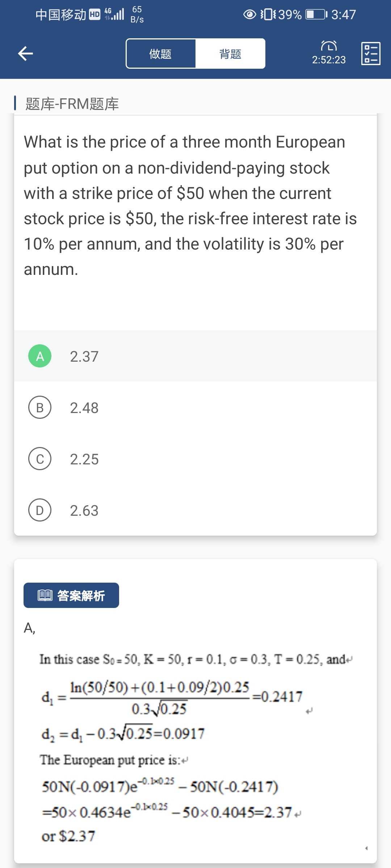Tap the 答案解析 button
The height and width of the screenshot is (868, 391).
(71, 595)
